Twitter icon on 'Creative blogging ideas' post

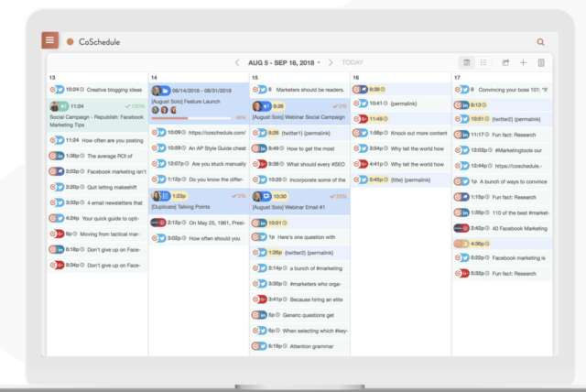click(x=60, y=90)
